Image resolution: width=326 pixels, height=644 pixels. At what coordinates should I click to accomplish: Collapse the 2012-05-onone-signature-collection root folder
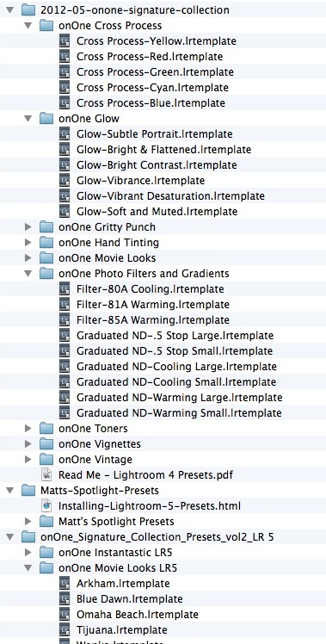(x=9, y=9)
